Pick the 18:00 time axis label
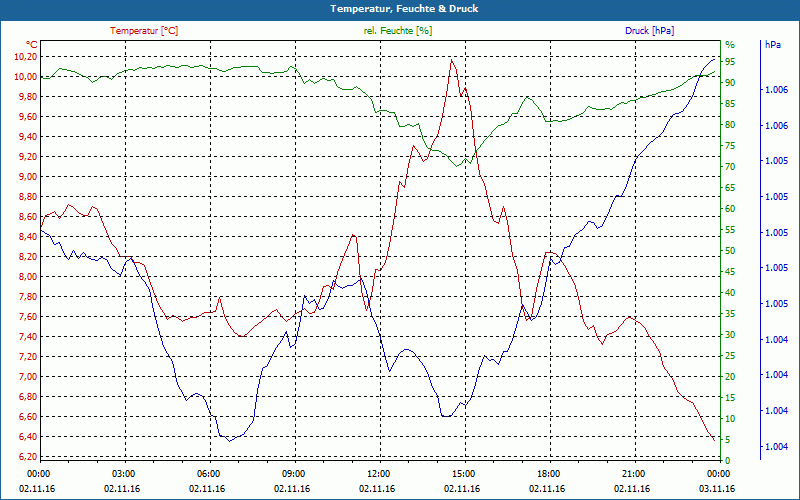800x500 pixels. pos(548,474)
